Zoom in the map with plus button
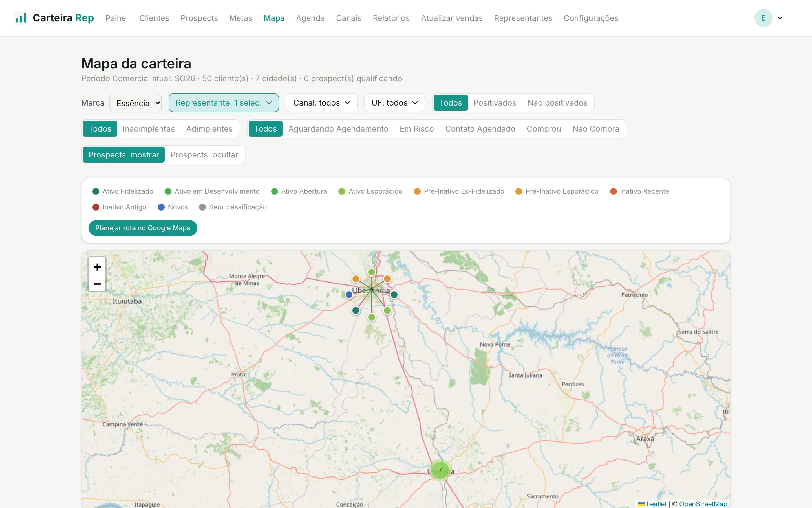 [x=97, y=267]
